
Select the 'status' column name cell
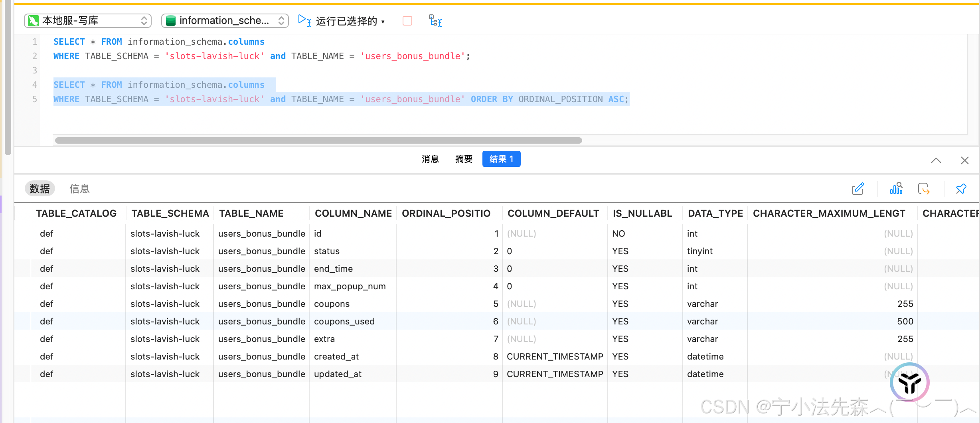pos(353,251)
